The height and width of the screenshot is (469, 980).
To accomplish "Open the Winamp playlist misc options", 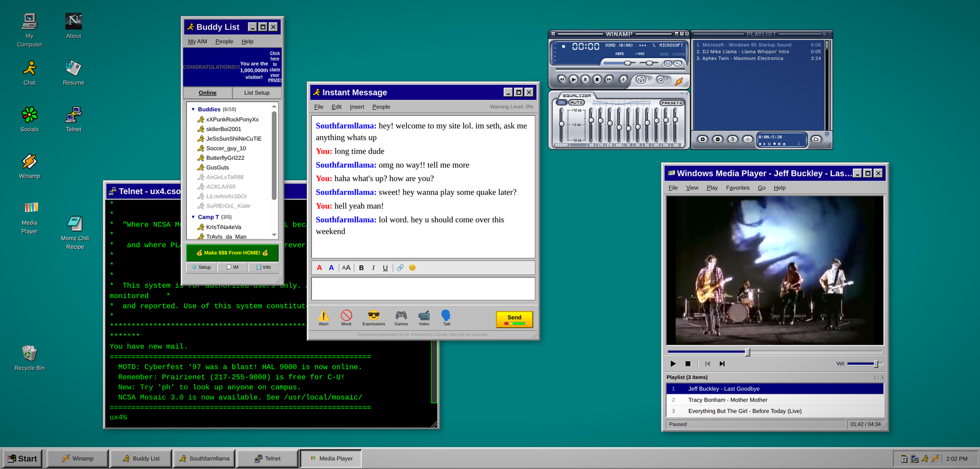I will point(747,139).
